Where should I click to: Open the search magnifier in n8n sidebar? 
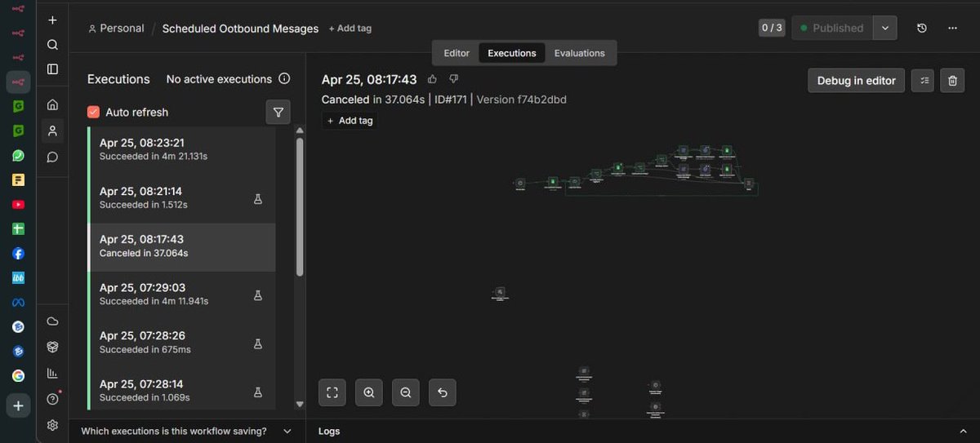52,45
